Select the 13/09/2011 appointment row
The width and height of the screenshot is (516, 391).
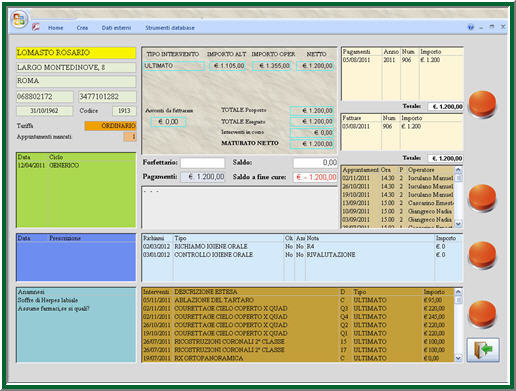pyautogui.click(x=398, y=203)
